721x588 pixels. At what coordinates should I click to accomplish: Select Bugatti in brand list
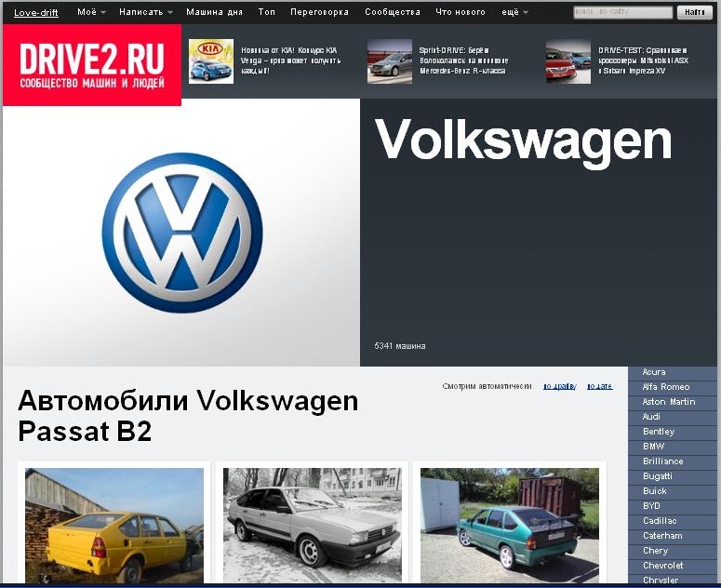(x=658, y=476)
